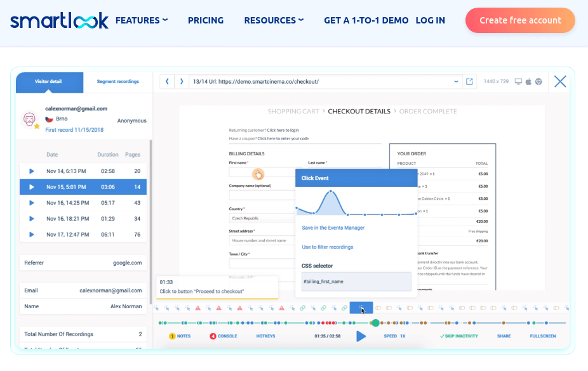Click the Company name input field
The width and height of the screenshot is (588, 371).
click(262, 195)
